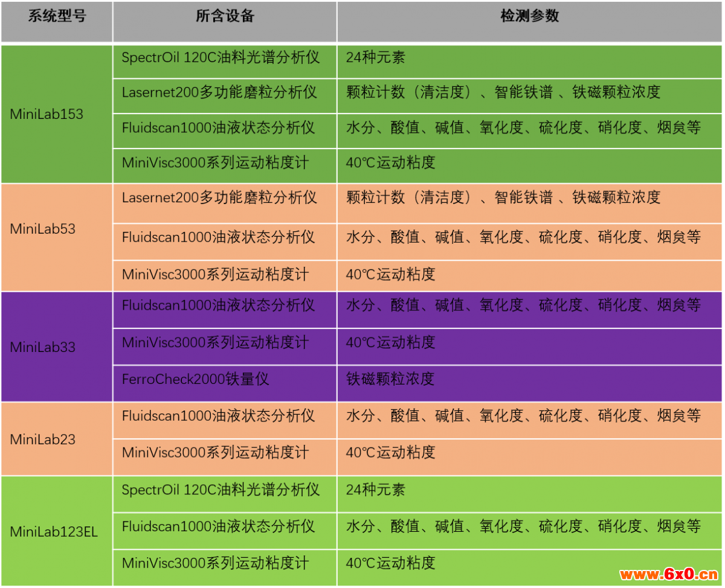This screenshot has height=588, width=725.
Task: Click 40℃运动粘度 in the MiniLab53 group
Action: [x=530, y=276]
